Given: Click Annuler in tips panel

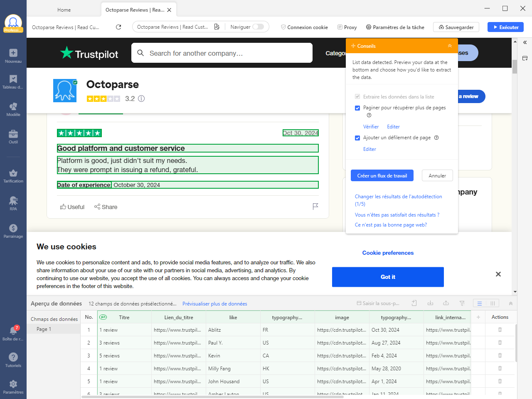Looking at the screenshot, I should (437, 175).
